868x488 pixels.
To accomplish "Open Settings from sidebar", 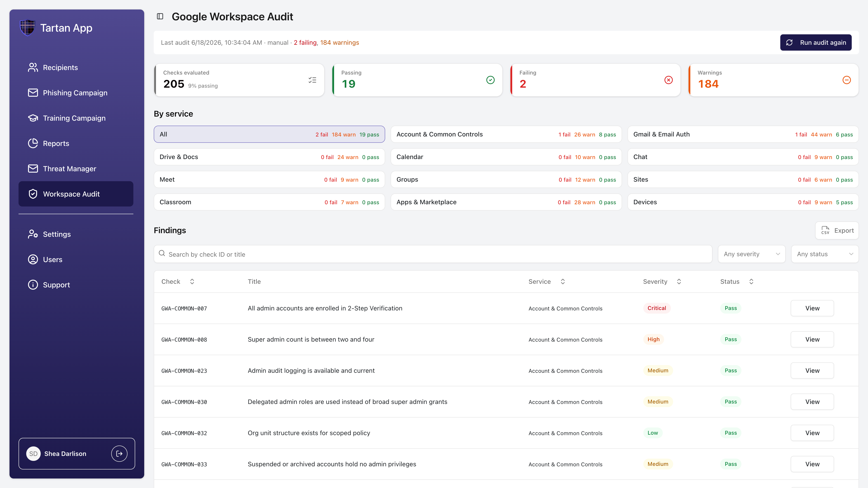I will [x=76, y=234].
